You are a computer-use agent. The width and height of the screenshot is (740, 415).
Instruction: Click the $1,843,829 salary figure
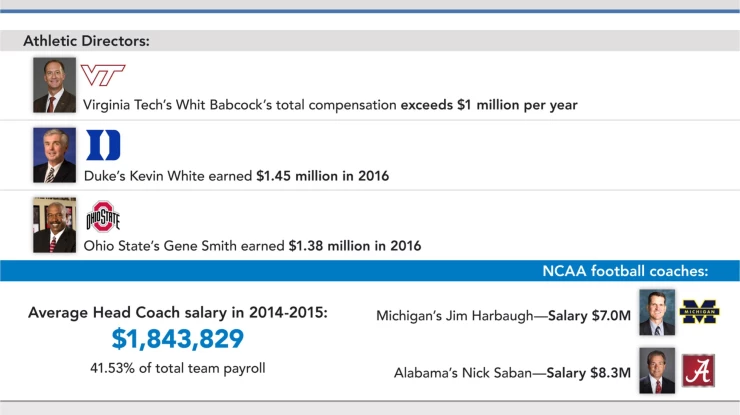[x=177, y=339]
